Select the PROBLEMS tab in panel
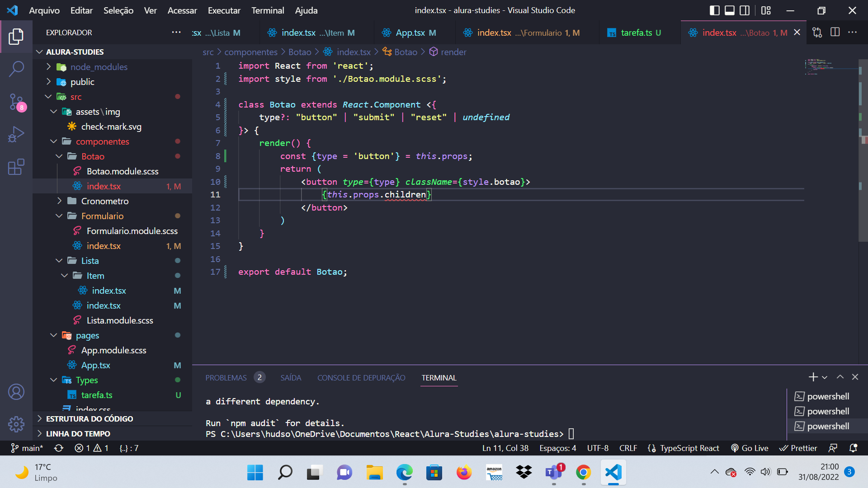The height and width of the screenshot is (488, 868). click(x=226, y=377)
